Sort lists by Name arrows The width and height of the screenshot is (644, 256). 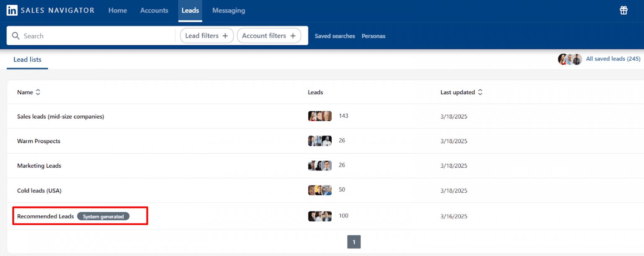[38, 92]
